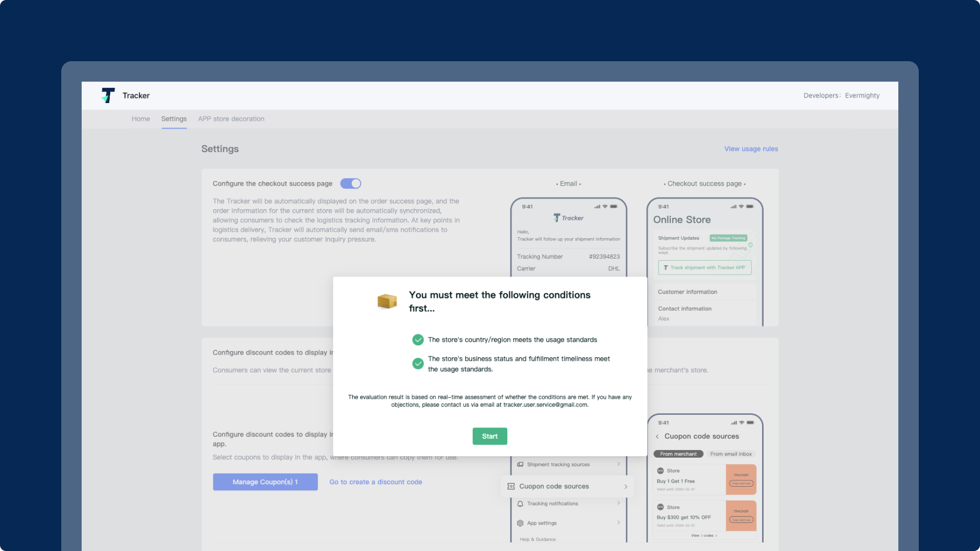Toggle the checkout success page switch
Viewport: 980px width, 551px height.
[x=351, y=184]
